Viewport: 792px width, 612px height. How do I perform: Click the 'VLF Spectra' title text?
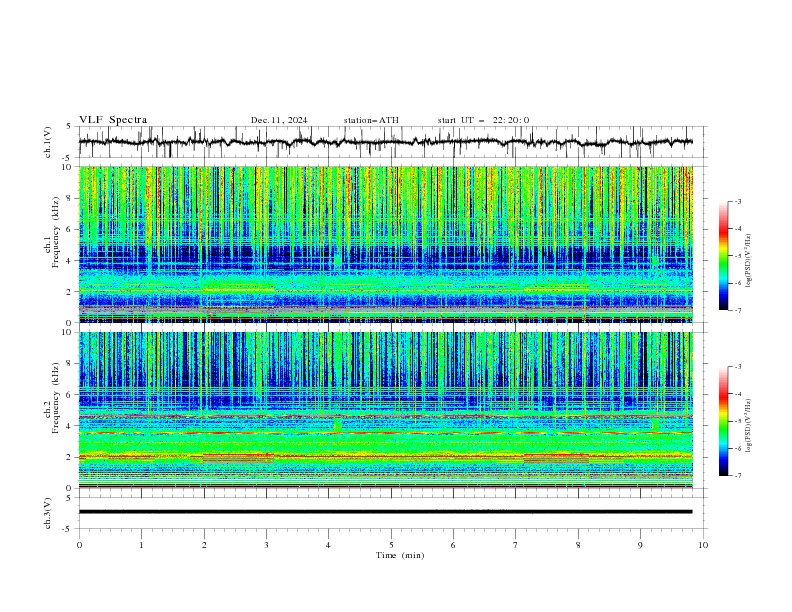[113, 120]
